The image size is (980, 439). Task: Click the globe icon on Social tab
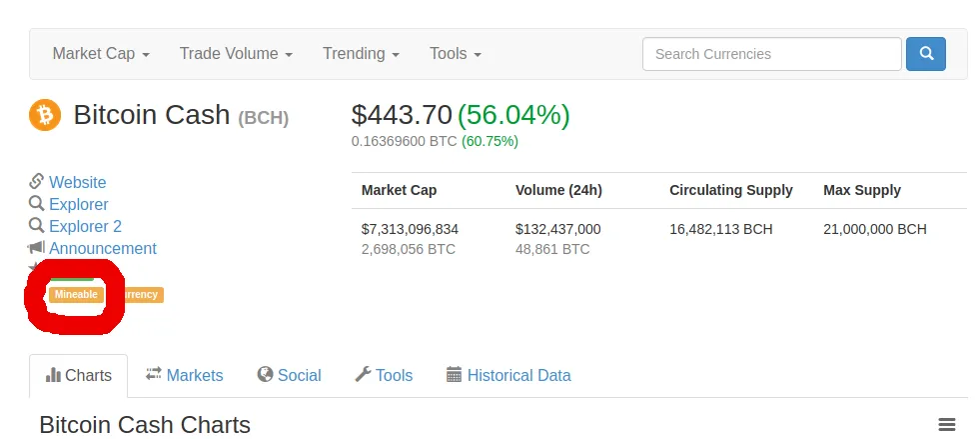265,375
